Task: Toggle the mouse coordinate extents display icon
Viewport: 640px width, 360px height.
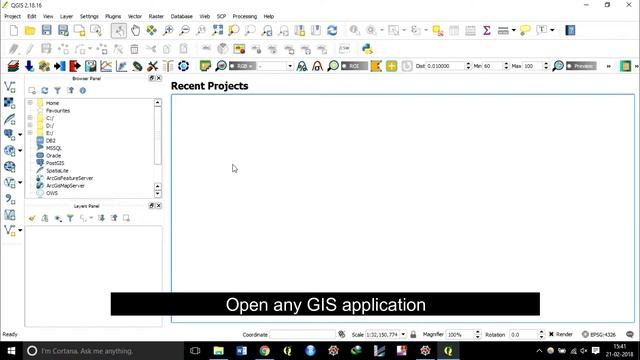Action: click(x=342, y=334)
